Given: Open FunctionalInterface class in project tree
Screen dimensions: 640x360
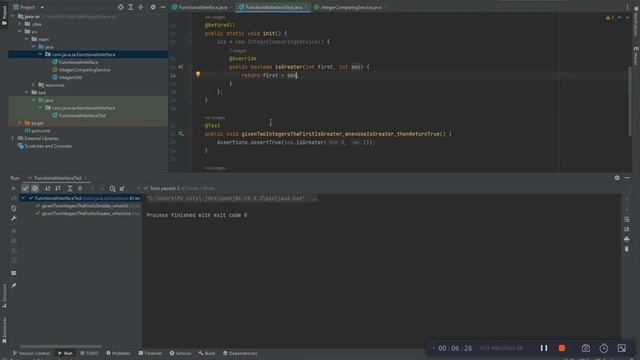Looking at the screenshot, I should [78, 62].
